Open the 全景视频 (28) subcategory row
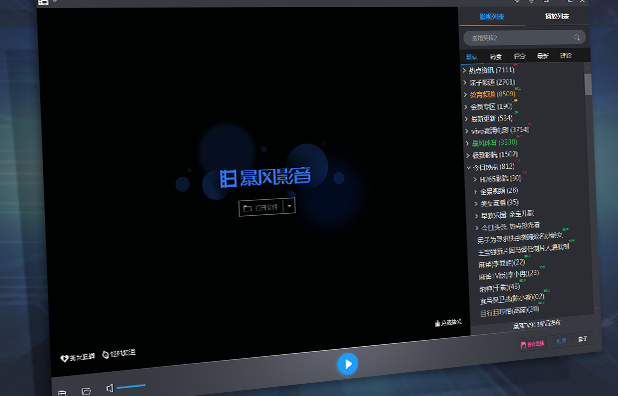Screen dimensions: 618x396 point(497,191)
